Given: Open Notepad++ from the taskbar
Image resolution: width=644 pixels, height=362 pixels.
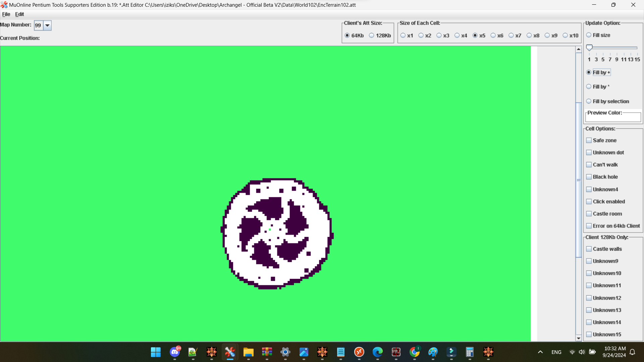Looking at the screenshot, I should [193, 352].
